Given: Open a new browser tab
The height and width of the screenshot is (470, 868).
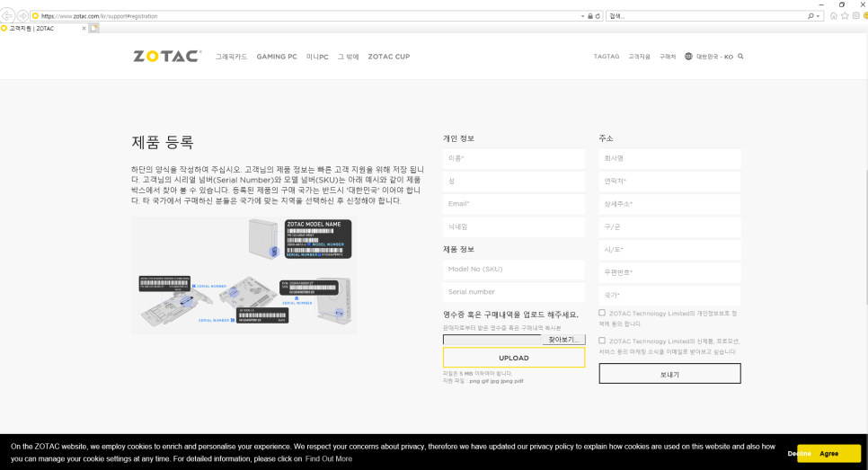Looking at the screenshot, I should [94, 28].
